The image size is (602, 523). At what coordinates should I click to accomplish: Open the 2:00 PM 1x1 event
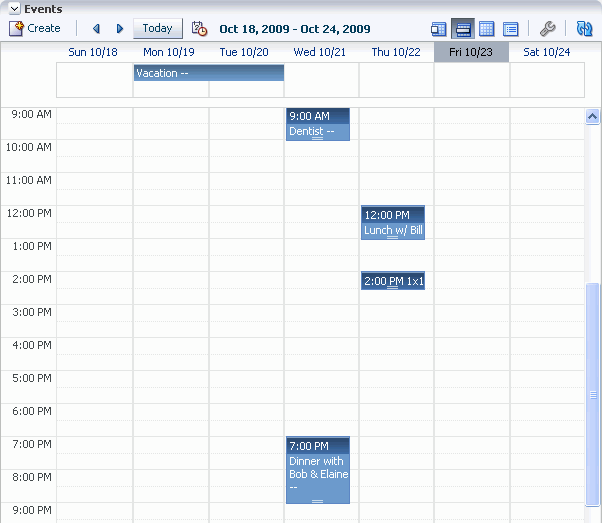(x=392, y=281)
